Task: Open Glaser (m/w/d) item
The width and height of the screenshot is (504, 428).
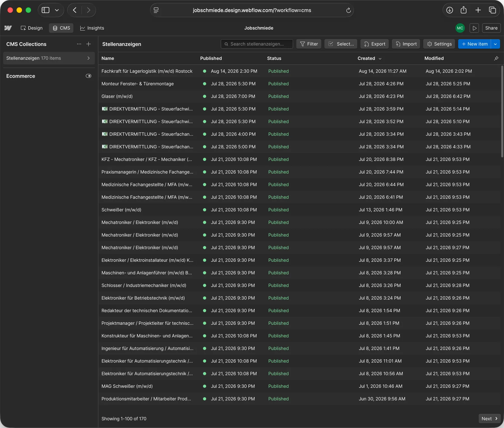Action: click(x=117, y=96)
